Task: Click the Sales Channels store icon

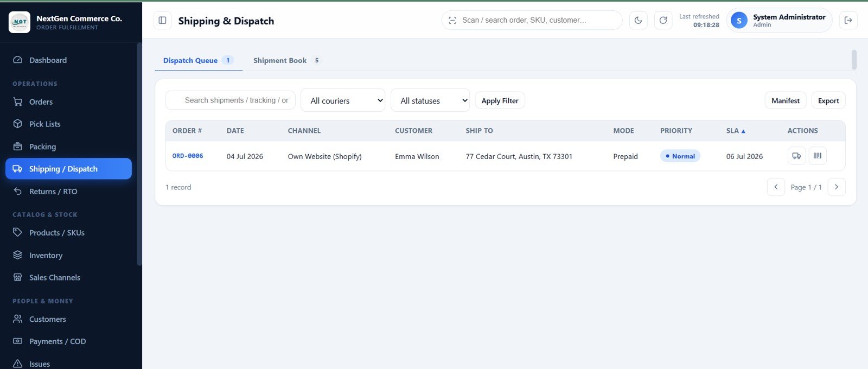Action: (x=18, y=277)
